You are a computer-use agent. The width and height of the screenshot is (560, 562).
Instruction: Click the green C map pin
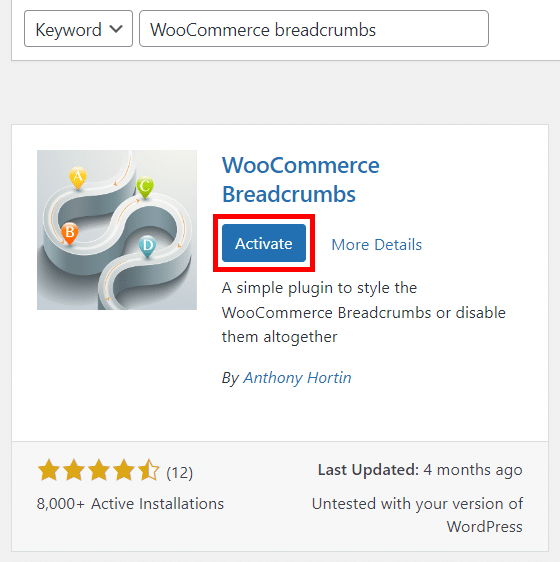point(145,186)
